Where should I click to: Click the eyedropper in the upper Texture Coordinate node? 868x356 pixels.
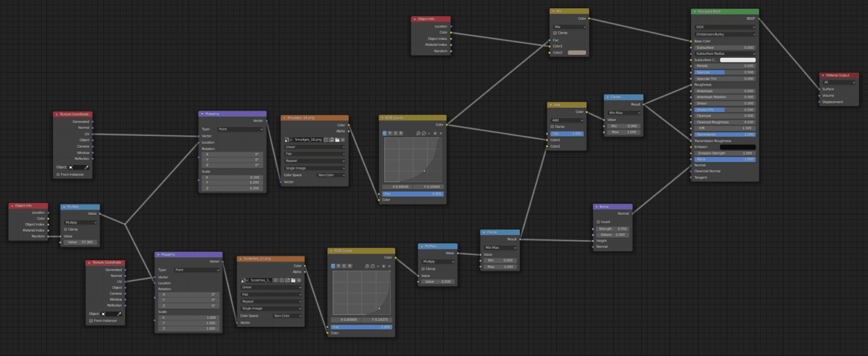tap(86, 167)
